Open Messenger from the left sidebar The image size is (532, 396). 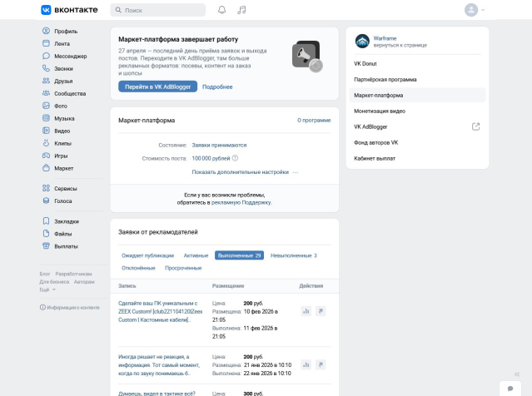click(x=69, y=56)
